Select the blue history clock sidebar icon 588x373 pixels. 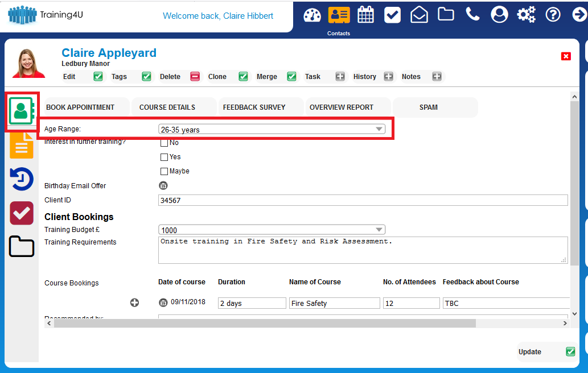pyautogui.click(x=22, y=179)
